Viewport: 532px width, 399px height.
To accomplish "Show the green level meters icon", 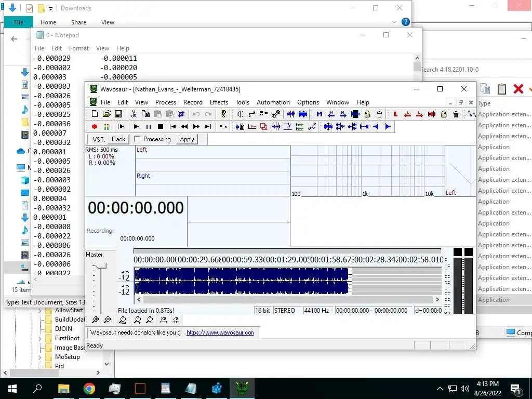I will point(107,127).
